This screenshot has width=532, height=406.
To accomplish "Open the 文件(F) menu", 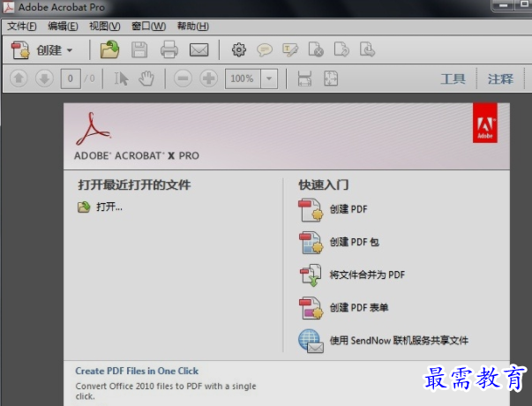I will coord(22,26).
